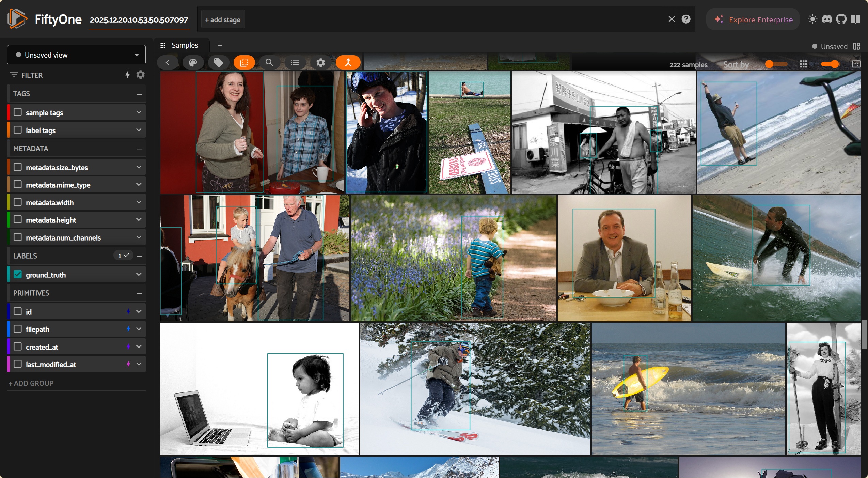Collapse the sidebar with the back arrow
Image resolution: width=868 pixels, height=478 pixels.
(167, 63)
